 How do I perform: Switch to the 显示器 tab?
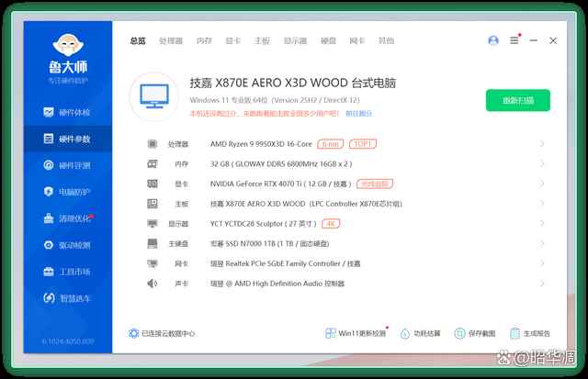(295, 40)
